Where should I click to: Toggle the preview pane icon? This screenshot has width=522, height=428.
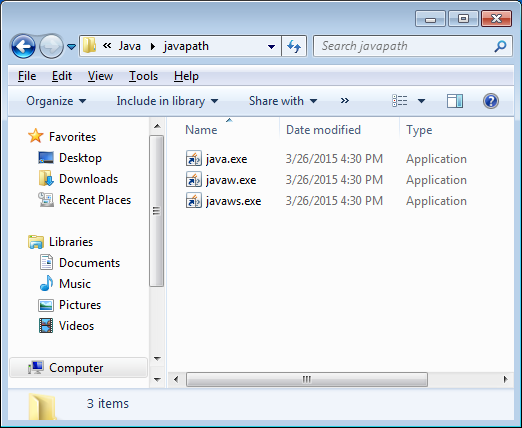455,101
